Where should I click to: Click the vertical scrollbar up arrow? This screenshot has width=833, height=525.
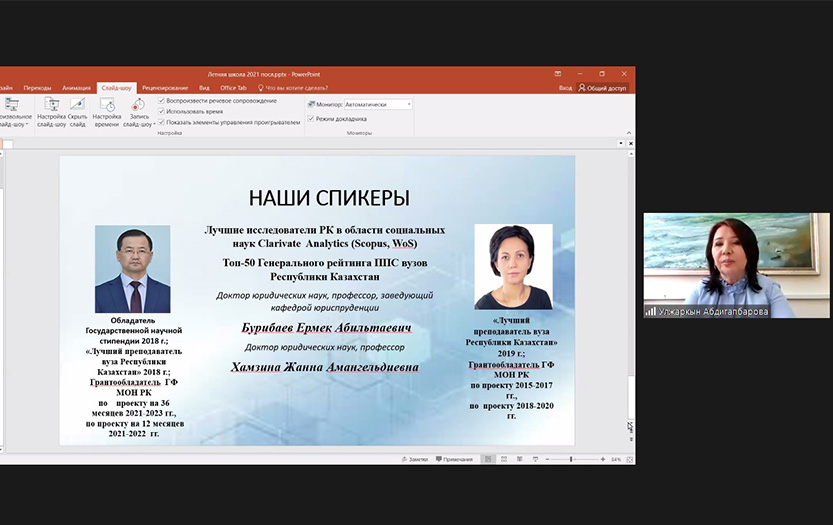tap(631, 154)
